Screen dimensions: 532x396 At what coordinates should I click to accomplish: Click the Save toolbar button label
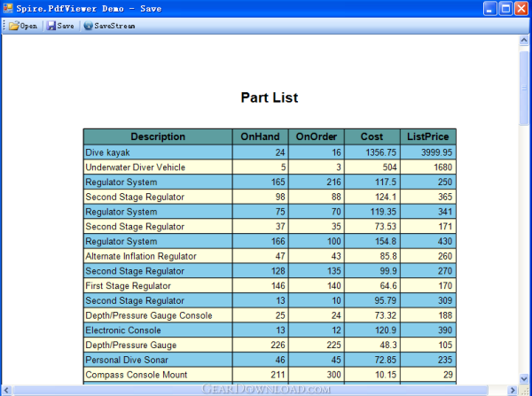pos(66,26)
